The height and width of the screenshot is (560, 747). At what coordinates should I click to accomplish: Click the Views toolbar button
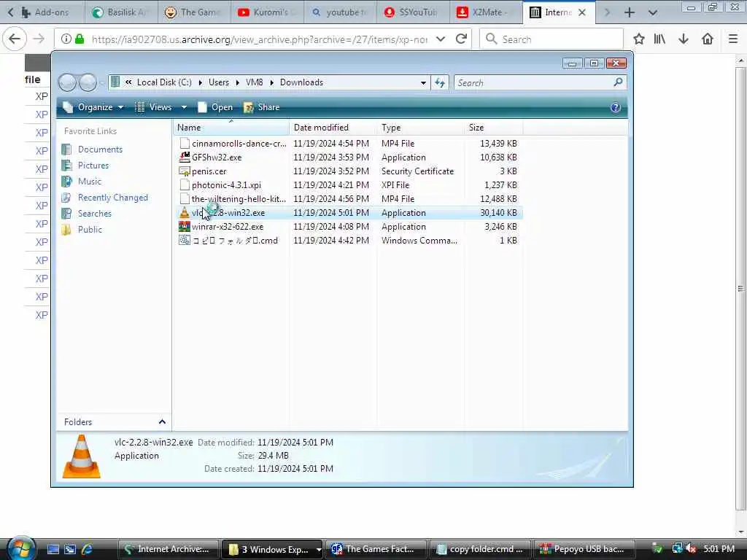click(x=154, y=107)
